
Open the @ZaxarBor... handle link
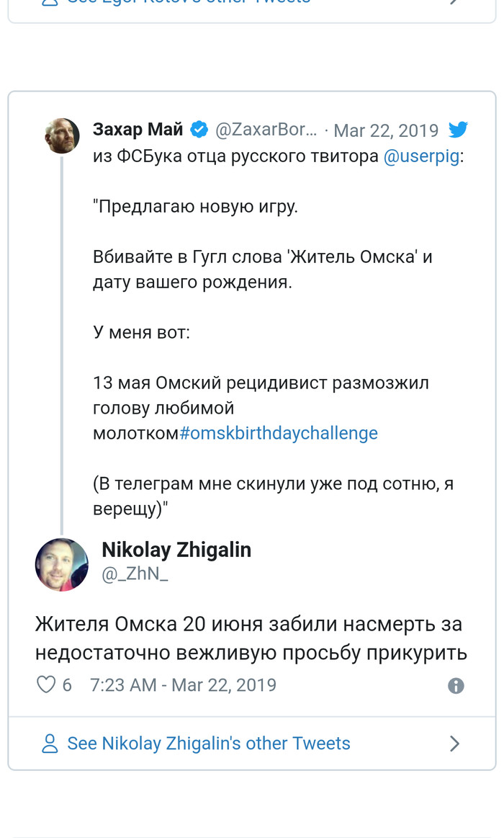coord(266,130)
